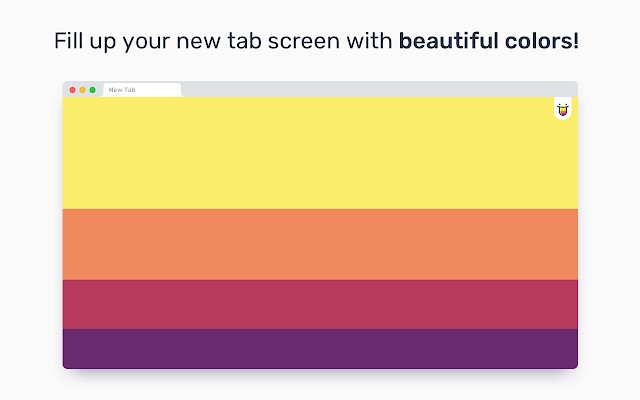640x400 pixels.
Task: Click the red close dot
Action: click(x=73, y=90)
